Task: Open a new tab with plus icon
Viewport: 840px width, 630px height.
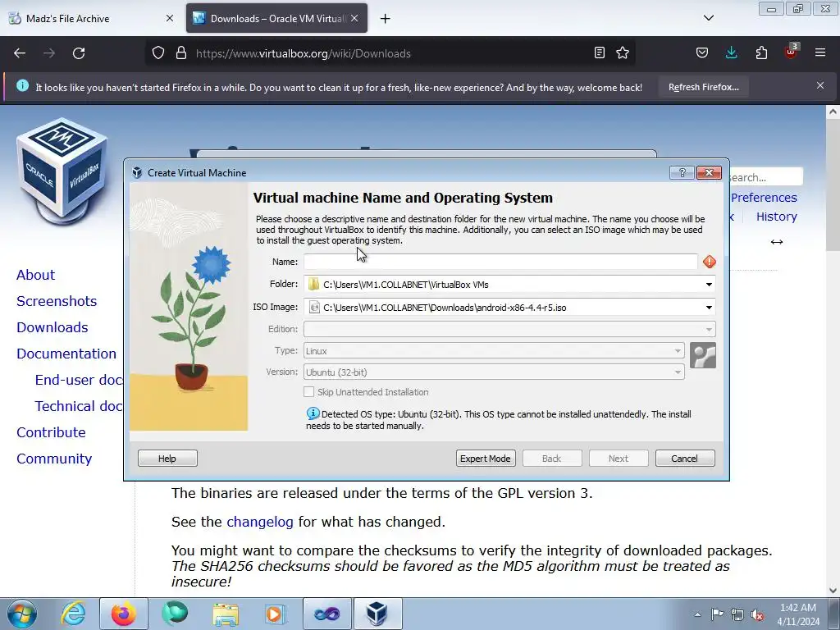Action: [x=386, y=19]
